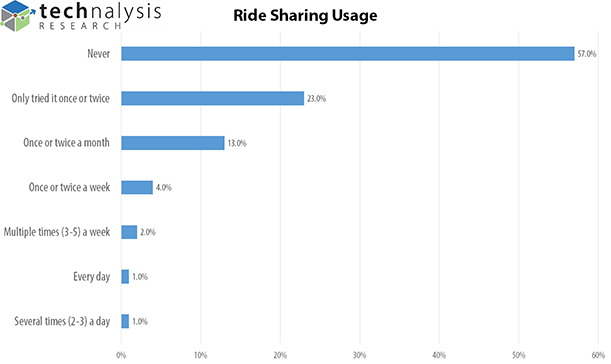The image size is (611, 364).
Task: Click the Once or twice a month bar
Action: (173, 143)
